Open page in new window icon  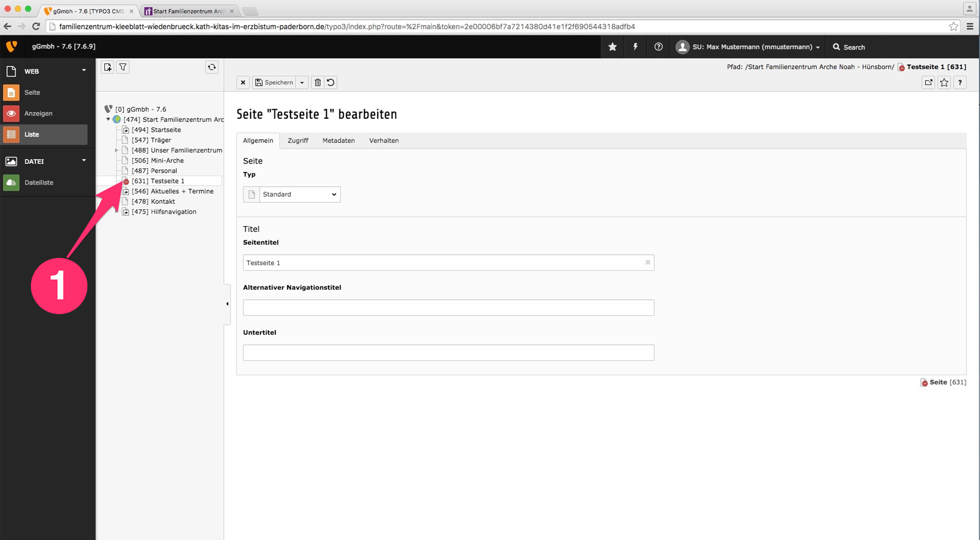click(928, 82)
